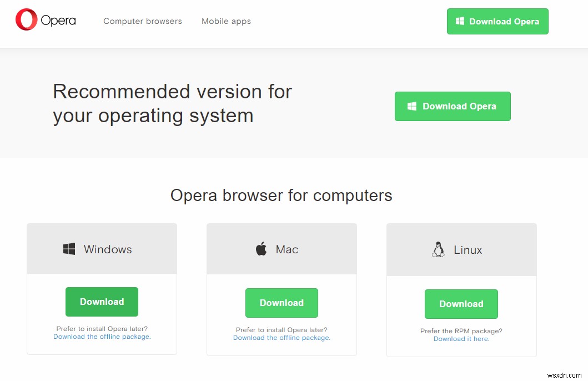Click the Mac label in the middle card
Viewport: 588px width, 381px height.
tap(287, 249)
